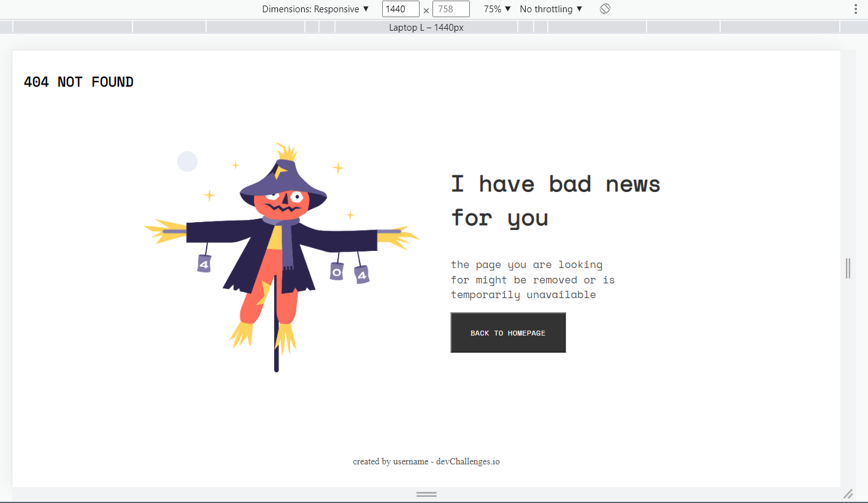
Task: Click the BACK TO HOMEPAGE button
Action: [508, 332]
